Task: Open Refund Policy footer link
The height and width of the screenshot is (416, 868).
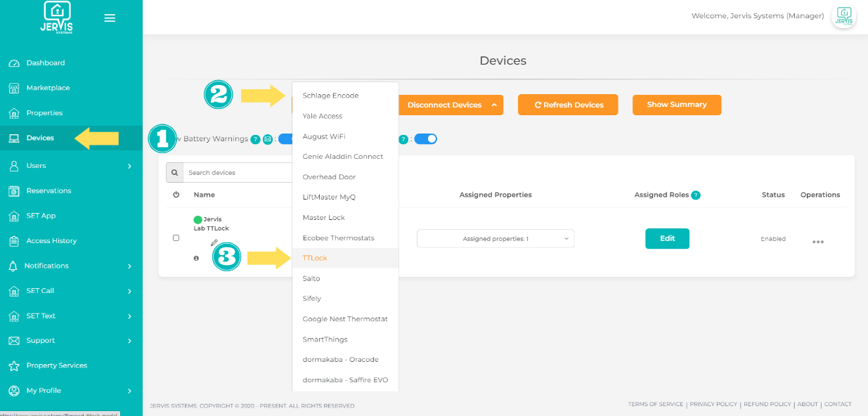Action: pyautogui.click(x=767, y=405)
